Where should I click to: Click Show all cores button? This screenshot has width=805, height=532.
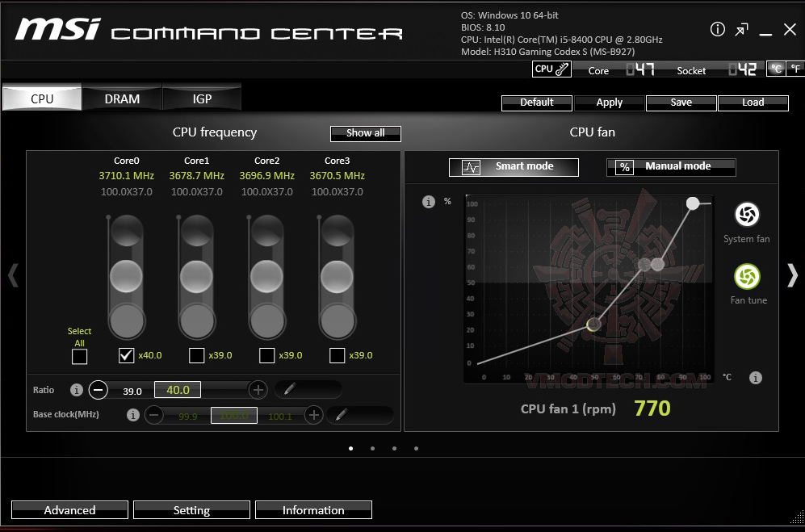point(366,133)
